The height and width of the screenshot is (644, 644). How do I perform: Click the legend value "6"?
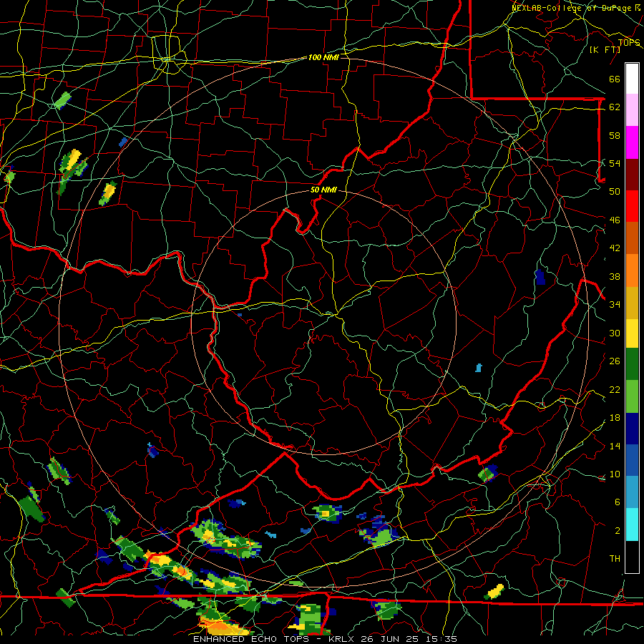618,502
